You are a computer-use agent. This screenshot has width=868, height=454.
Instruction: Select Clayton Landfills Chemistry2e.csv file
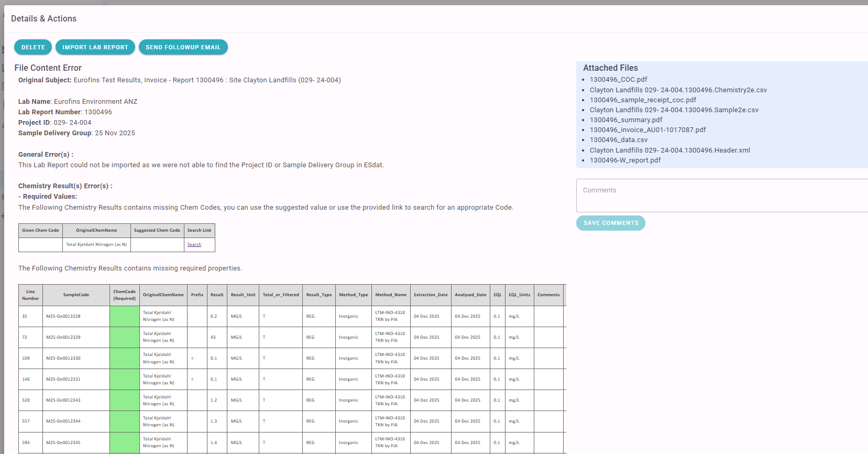[678, 90]
